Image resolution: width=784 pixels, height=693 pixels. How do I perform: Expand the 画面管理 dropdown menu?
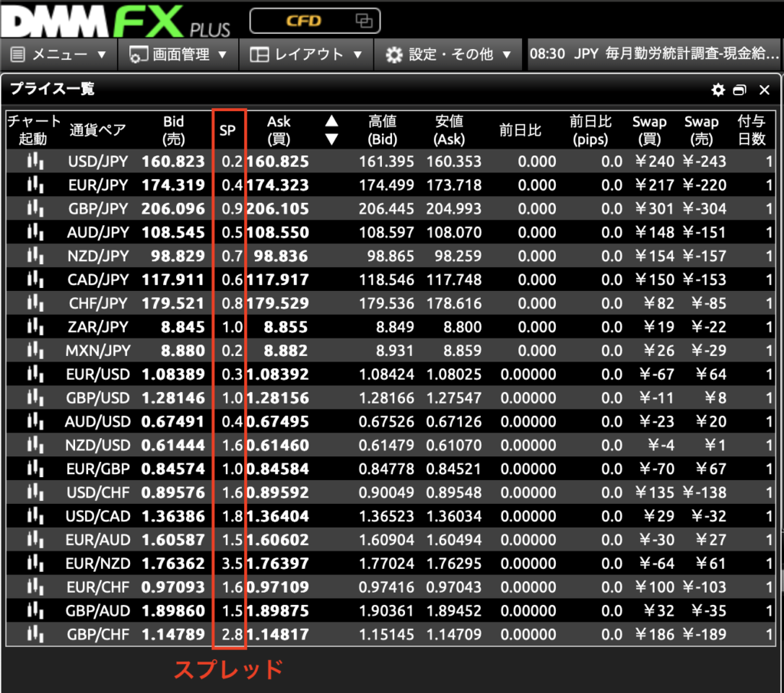click(x=178, y=54)
